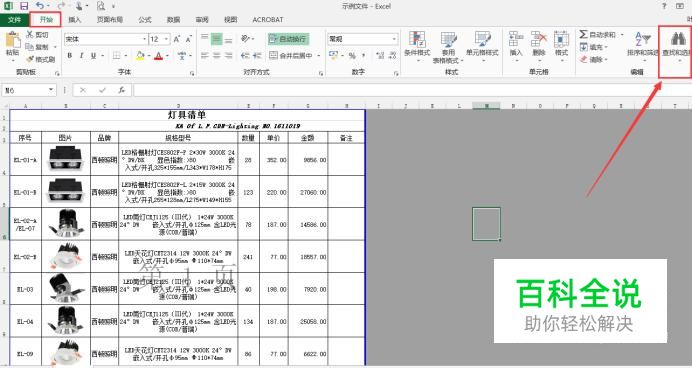Open Format as Table styles

(x=448, y=40)
